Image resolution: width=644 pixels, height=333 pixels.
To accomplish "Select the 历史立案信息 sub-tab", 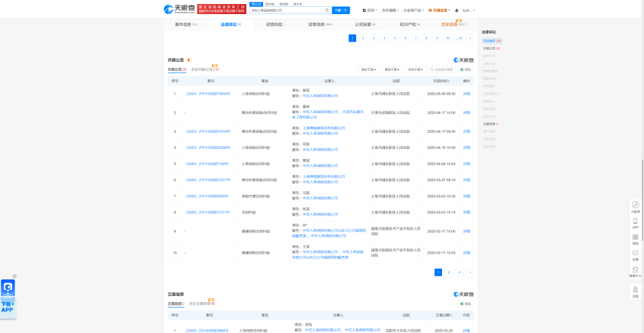I will click(x=202, y=304).
